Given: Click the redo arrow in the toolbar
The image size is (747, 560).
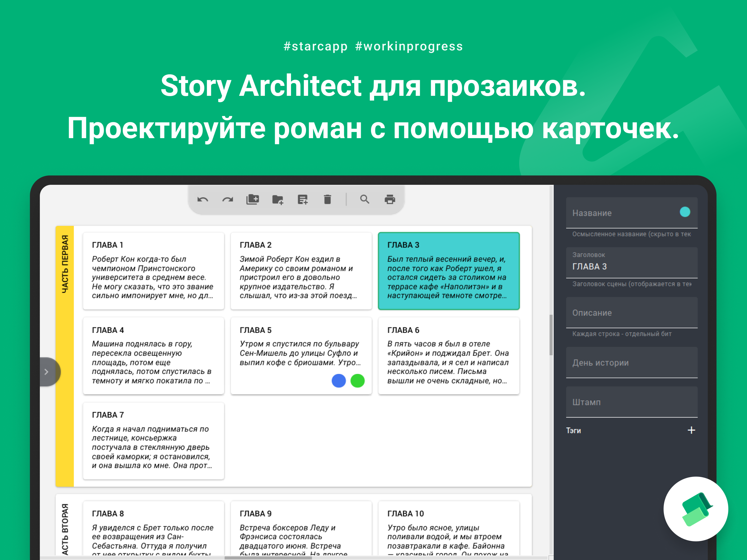Looking at the screenshot, I should pos(228,199).
